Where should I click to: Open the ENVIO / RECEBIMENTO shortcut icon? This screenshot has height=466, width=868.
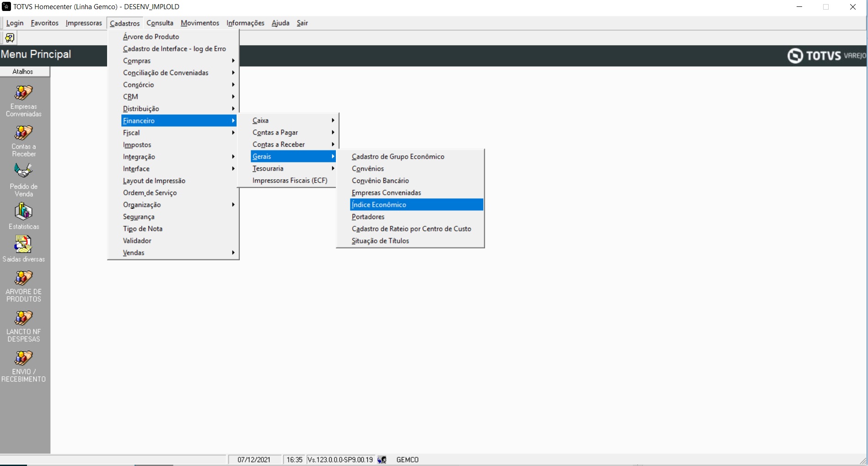[x=24, y=358]
